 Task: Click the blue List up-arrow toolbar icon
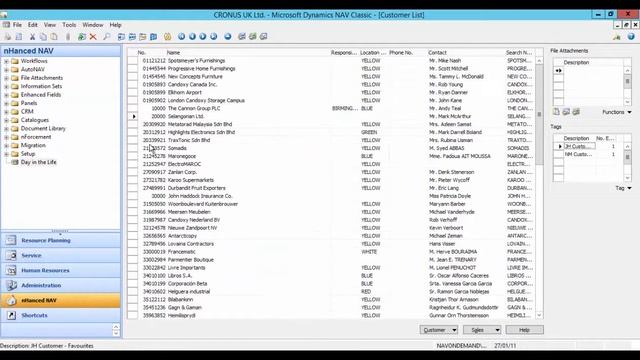coord(228,37)
